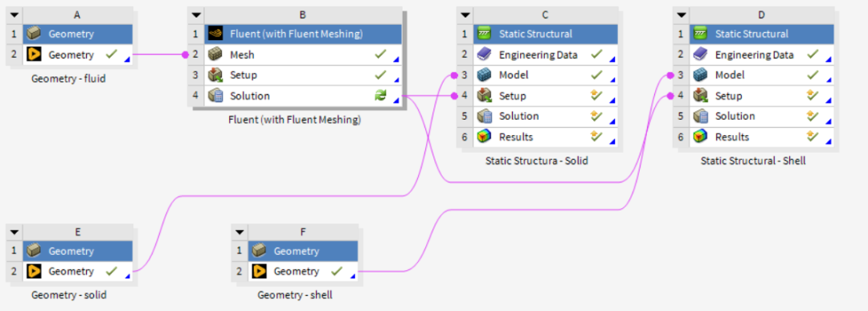The height and width of the screenshot is (311, 868).
Task: Click the Geometry play icon in system E
Action: [33, 272]
